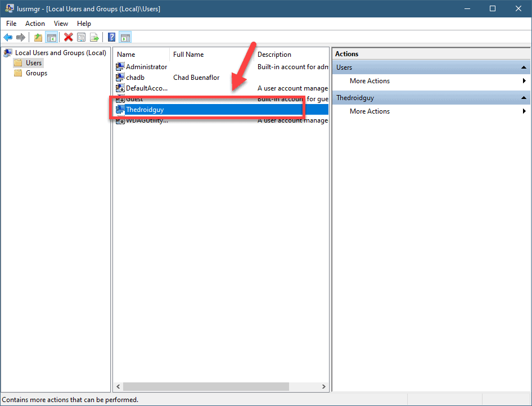Select the Groups node in the tree

point(37,73)
